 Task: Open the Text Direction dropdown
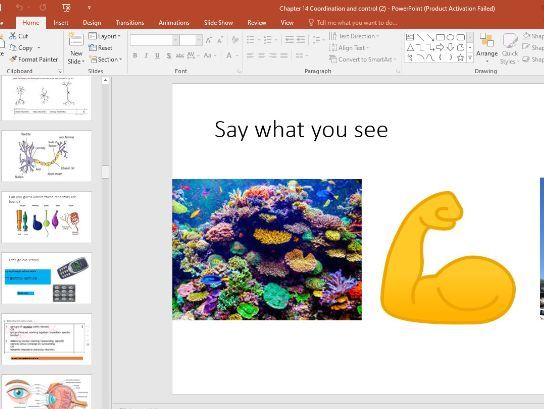[354, 36]
